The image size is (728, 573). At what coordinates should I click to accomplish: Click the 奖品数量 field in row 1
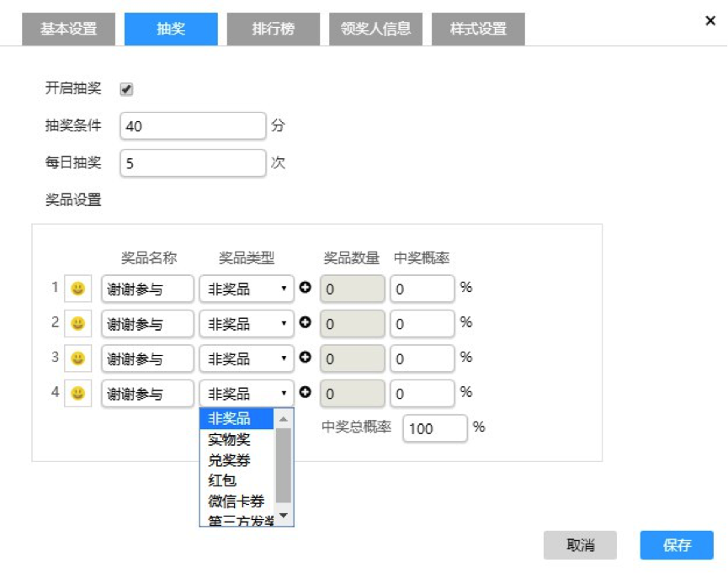[353, 289]
